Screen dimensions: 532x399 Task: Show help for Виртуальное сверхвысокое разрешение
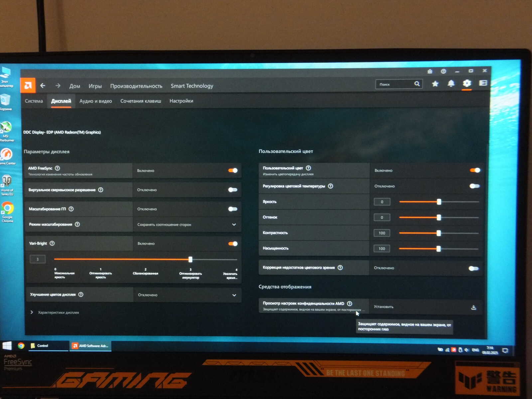[x=101, y=190]
